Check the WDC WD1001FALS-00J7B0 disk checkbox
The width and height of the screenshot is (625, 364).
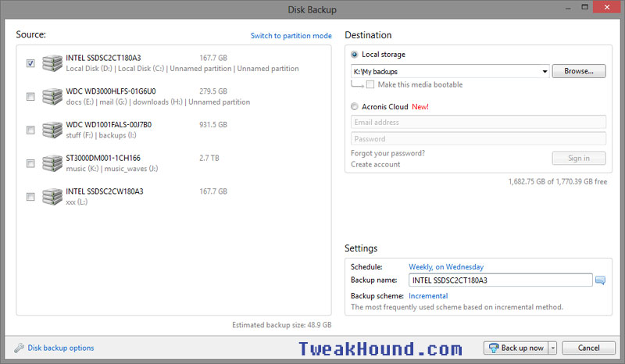point(30,130)
